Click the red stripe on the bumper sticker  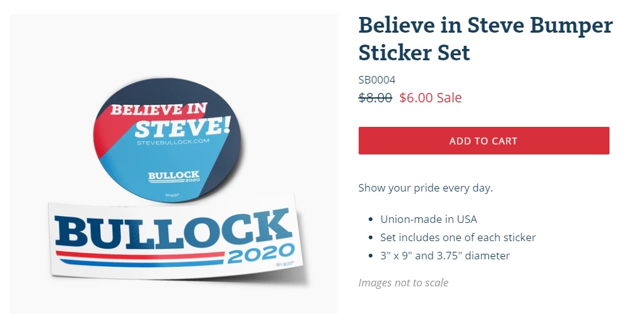tap(140, 255)
